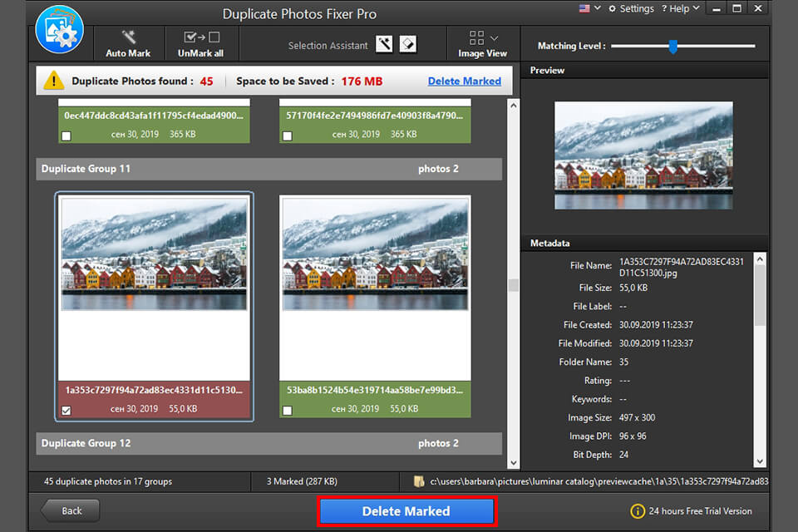This screenshot has height=532, width=798.
Task: Open the Help menu
Action: pyautogui.click(x=680, y=8)
